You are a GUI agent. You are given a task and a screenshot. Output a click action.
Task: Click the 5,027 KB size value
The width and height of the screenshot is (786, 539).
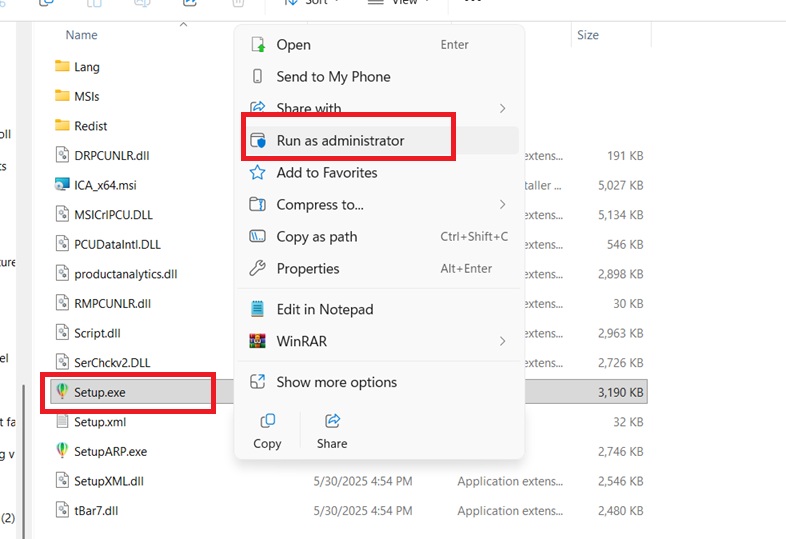click(621, 185)
